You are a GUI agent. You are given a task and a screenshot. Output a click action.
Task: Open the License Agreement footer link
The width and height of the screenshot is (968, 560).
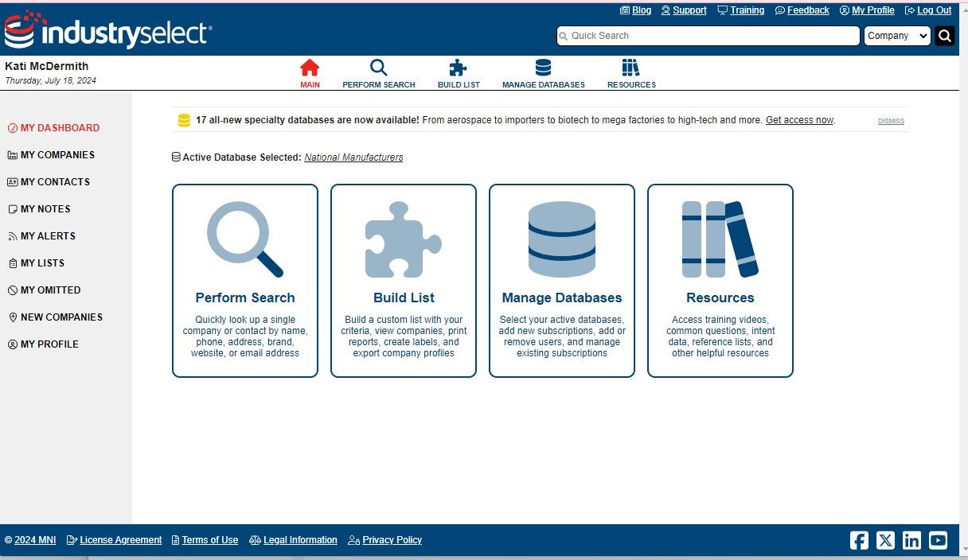click(x=114, y=540)
